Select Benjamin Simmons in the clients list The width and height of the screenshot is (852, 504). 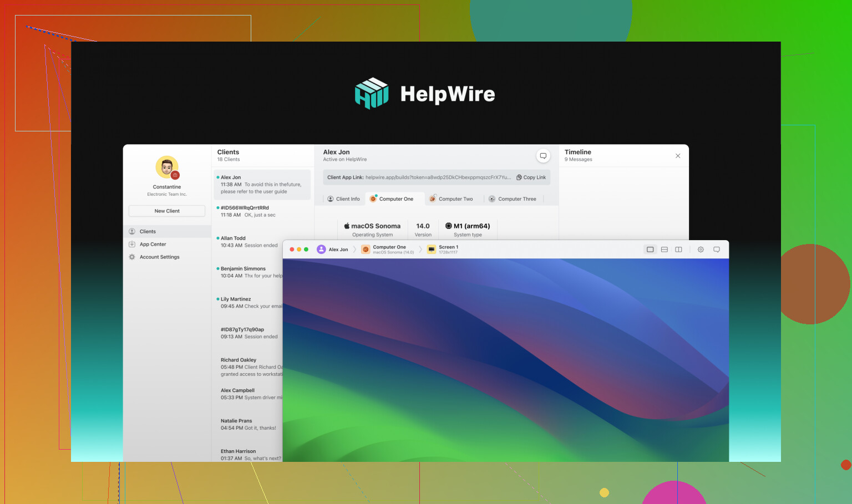tap(248, 272)
